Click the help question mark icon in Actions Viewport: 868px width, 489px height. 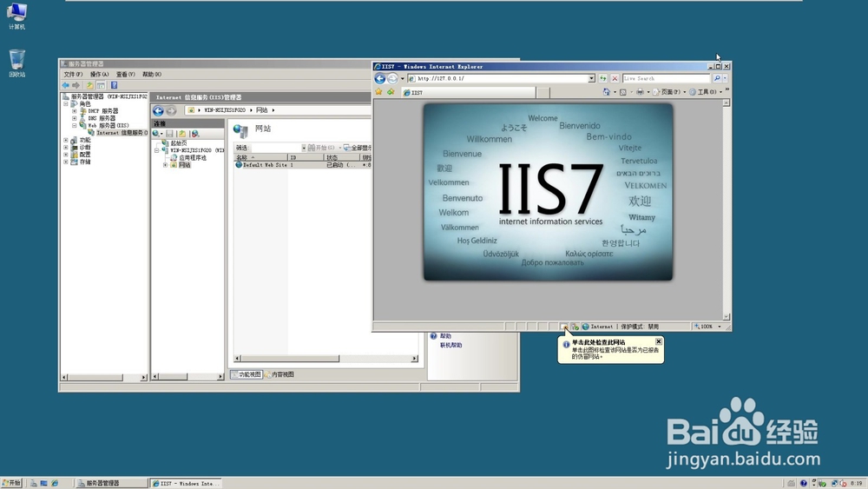click(433, 335)
